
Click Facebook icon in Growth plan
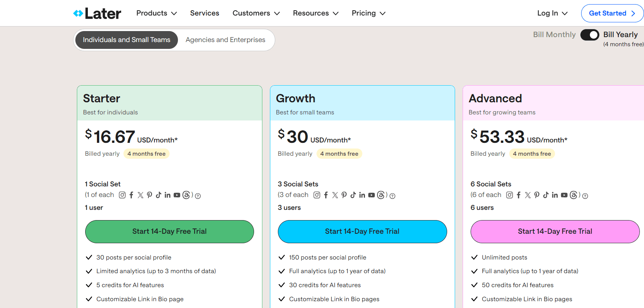[326, 195]
